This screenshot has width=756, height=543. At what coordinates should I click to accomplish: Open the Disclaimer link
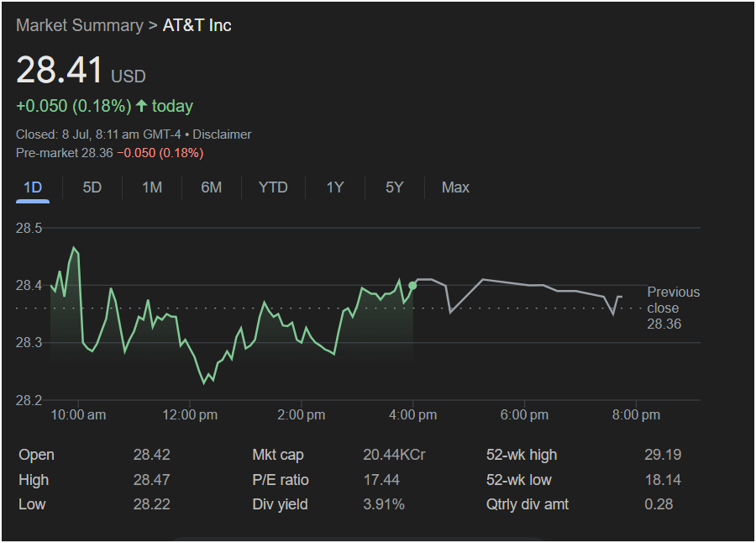[x=222, y=134]
